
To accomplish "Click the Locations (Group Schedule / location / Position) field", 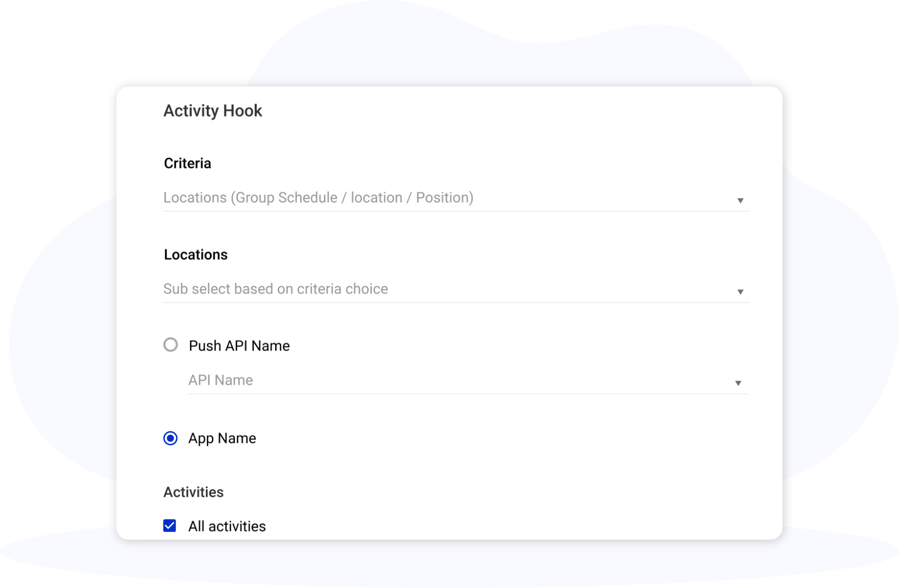I will coord(456,198).
